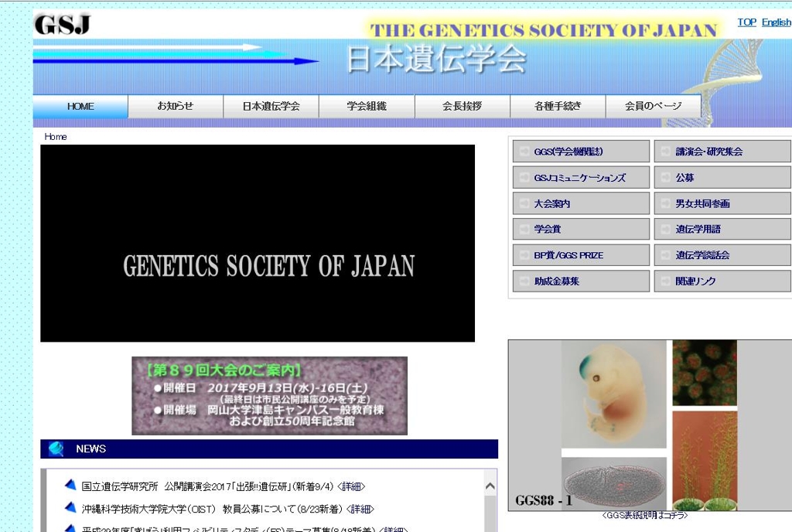
Task: Click the NEWS section heading text
Action: click(x=91, y=448)
